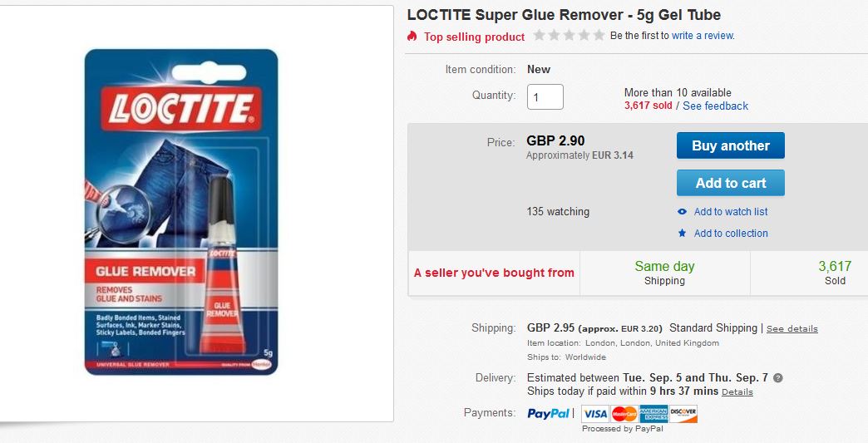The width and height of the screenshot is (868, 443).
Task: Click the star rating row
Action: (x=569, y=36)
